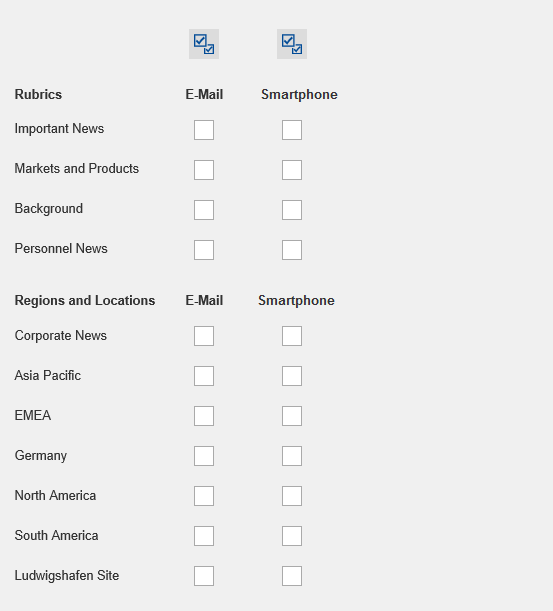The width and height of the screenshot is (553, 611).
Task: Check Ludwigshafen Site E-Mail box
Action: 204,576
